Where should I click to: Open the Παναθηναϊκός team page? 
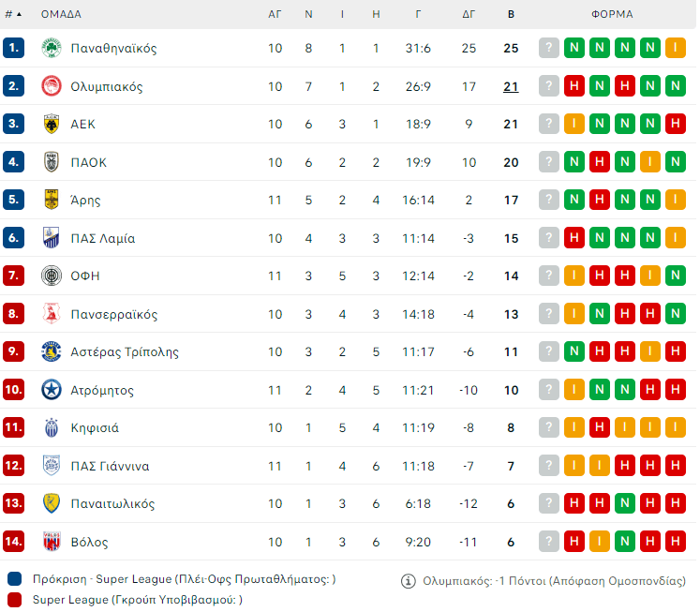[x=113, y=48]
